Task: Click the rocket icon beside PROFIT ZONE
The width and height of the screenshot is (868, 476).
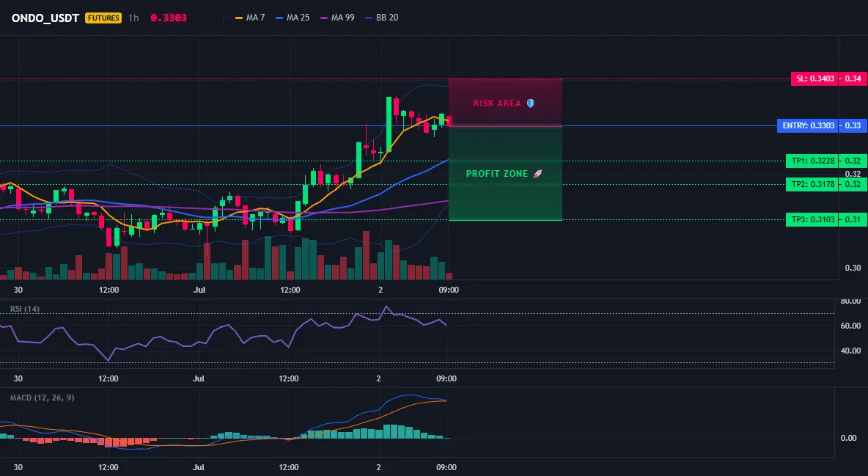Action: [x=537, y=173]
